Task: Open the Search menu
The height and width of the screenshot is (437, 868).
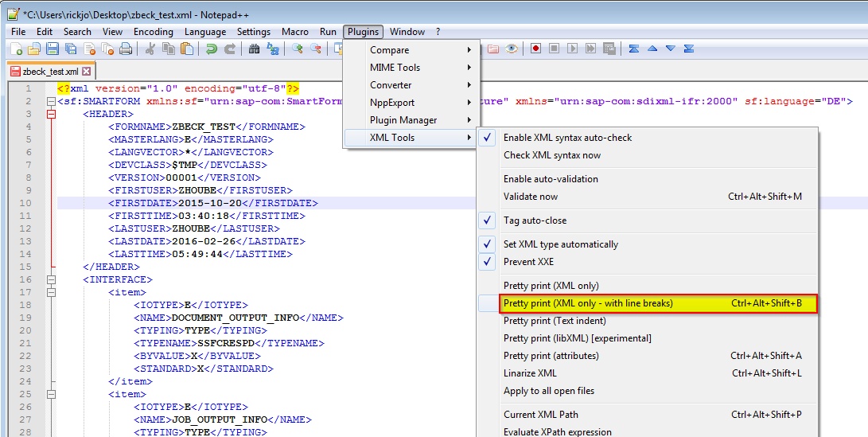Action: coord(77,32)
